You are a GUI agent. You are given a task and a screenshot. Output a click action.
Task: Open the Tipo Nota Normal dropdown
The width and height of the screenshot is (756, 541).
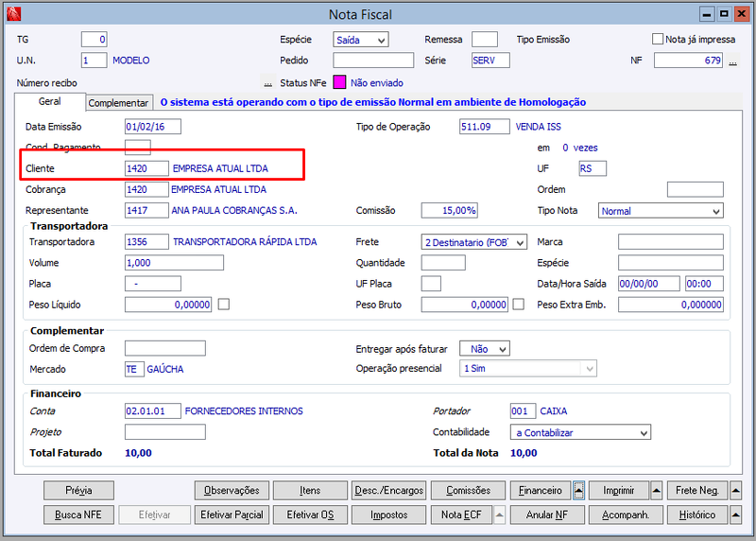pos(661,211)
